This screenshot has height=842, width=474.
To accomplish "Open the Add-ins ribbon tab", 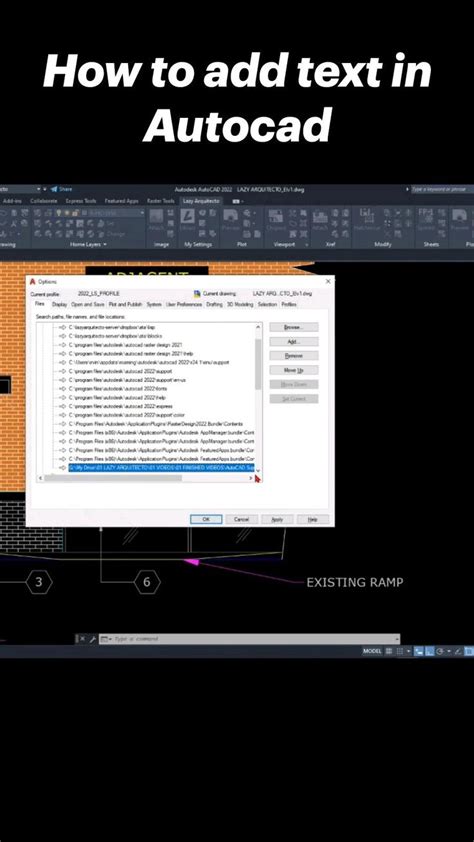I will pos(12,201).
